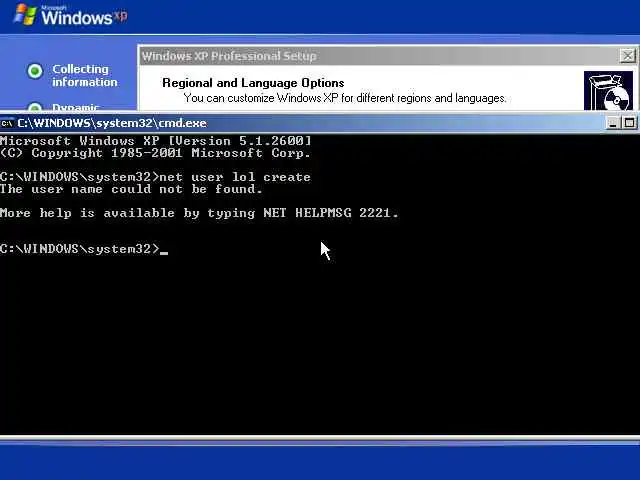640x480 pixels.
Task: Click the NET HELPMSG 2221 help line
Action: [x=199, y=213]
